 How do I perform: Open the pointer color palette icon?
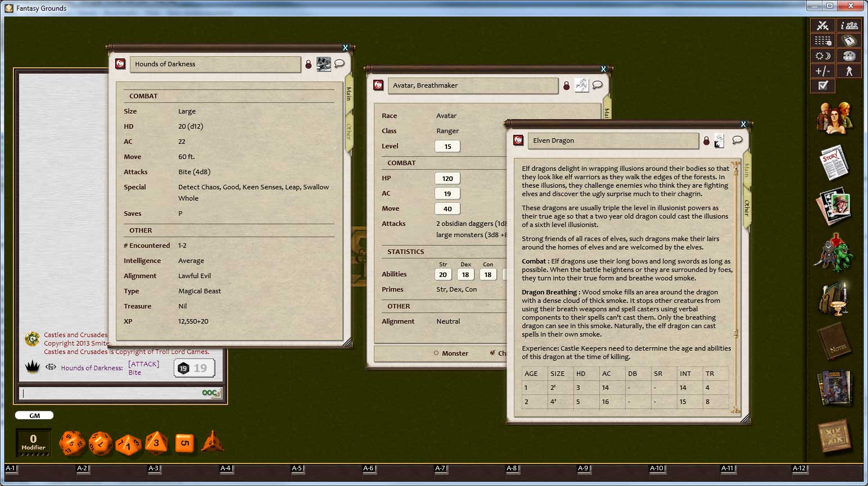[x=849, y=56]
